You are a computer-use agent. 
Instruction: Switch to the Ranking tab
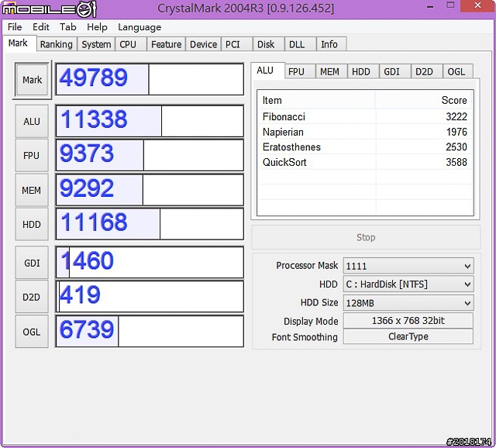57,44
